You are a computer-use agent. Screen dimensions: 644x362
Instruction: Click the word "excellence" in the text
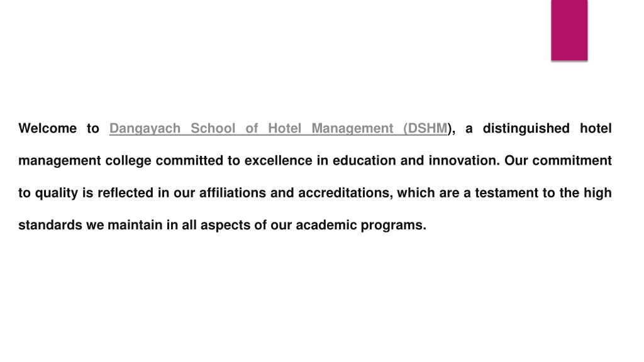(278, 160)
